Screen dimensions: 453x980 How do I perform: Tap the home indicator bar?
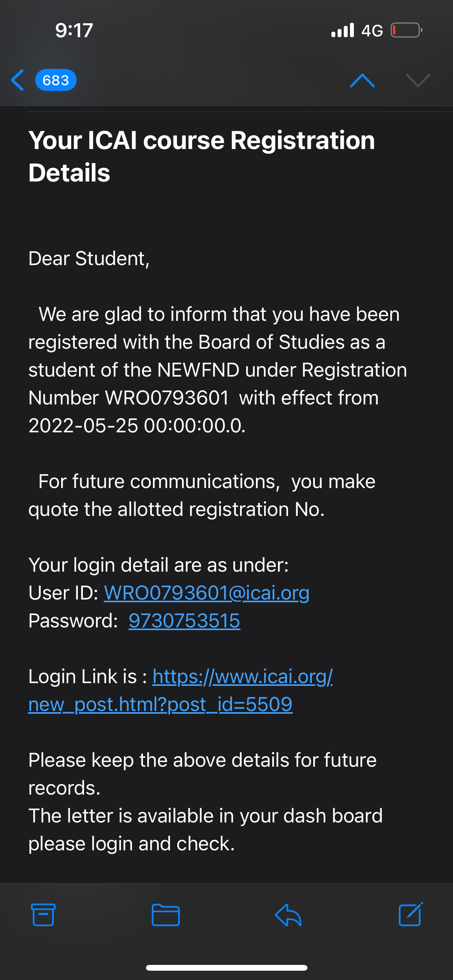click(x=226, y=968)
